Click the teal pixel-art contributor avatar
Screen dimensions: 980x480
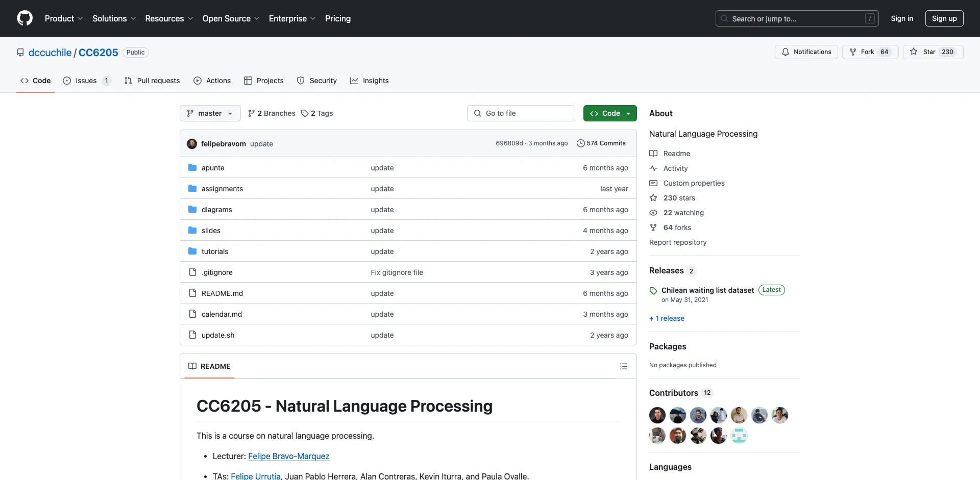click(x=739, y=436)
